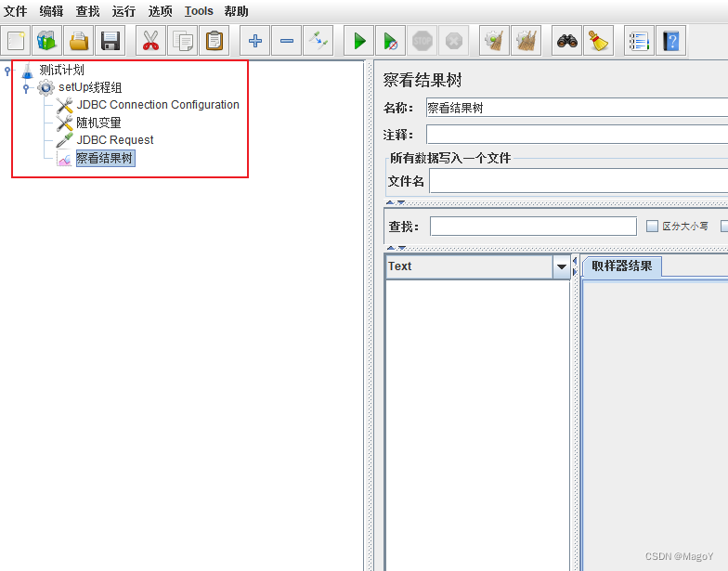The width and height of the screenshot is (728, 571).
Task: Start the test with green play icon
Action: [x=358, y=41]
